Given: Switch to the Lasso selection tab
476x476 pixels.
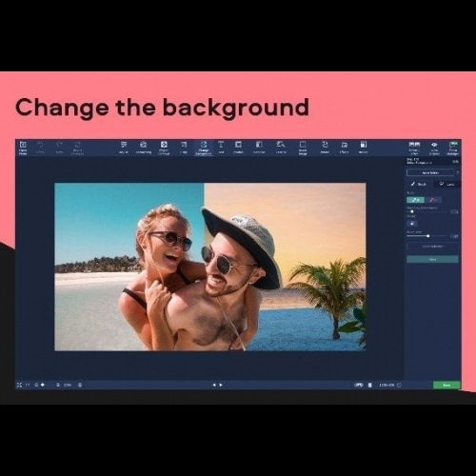Looking at the screenshot, I should pyautogui.click(x=447, y=184).
